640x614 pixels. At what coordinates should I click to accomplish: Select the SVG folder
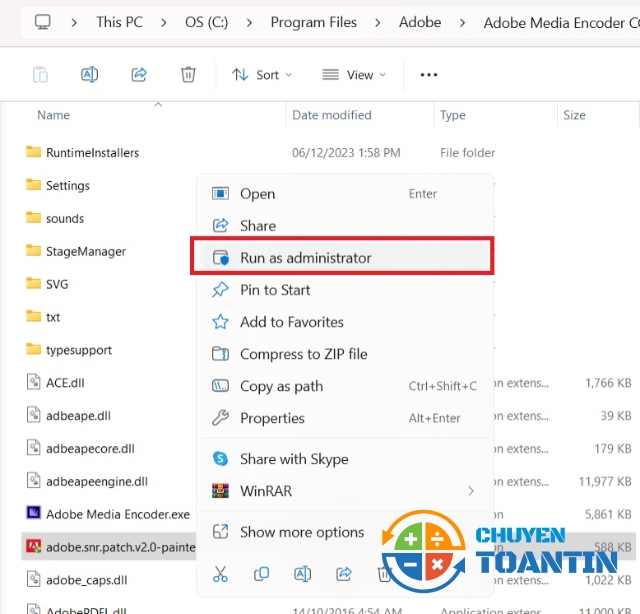57,284
